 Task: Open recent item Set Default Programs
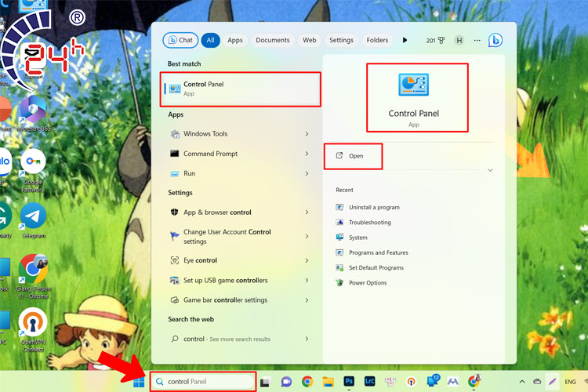[370, 267]
